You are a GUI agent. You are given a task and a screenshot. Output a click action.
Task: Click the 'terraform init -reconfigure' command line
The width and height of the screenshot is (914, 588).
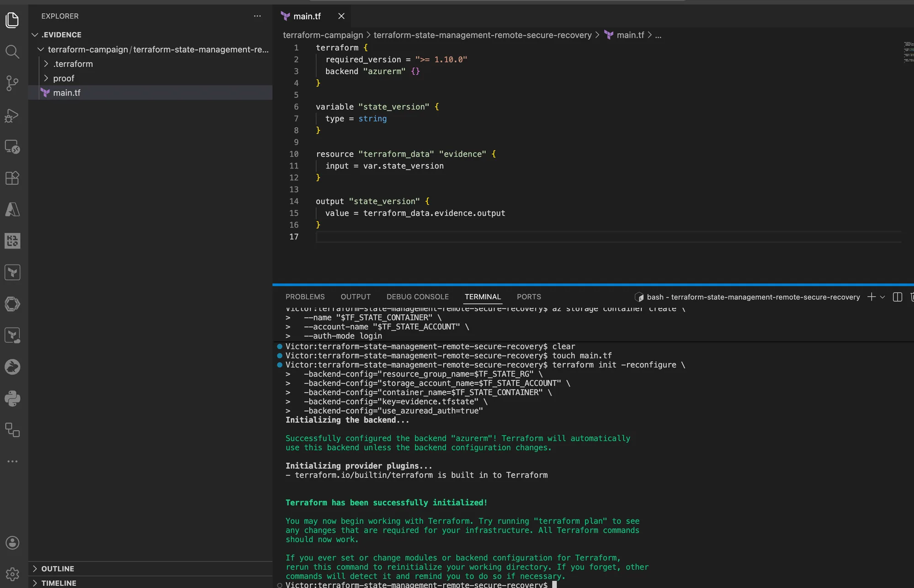tap(485, 365)
